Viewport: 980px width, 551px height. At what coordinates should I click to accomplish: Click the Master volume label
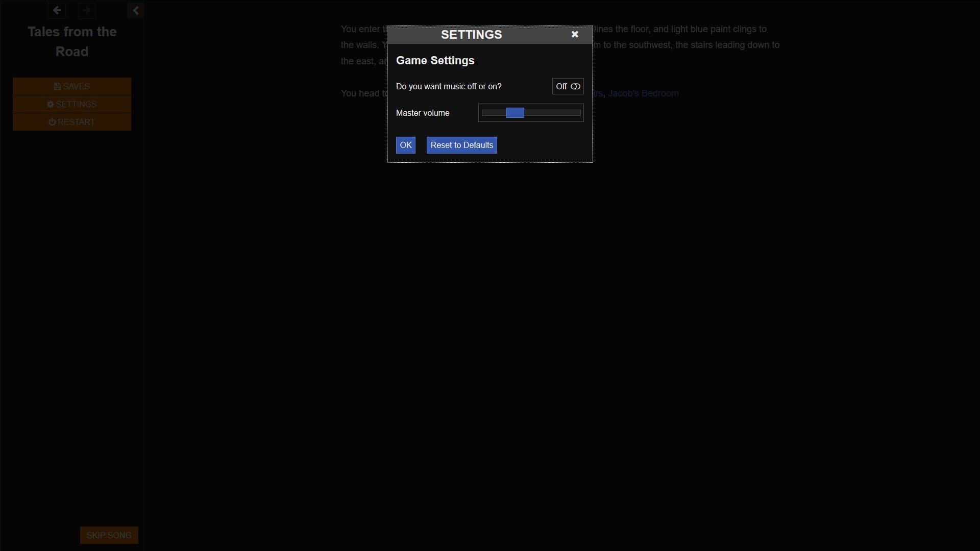tap(423, 113)
